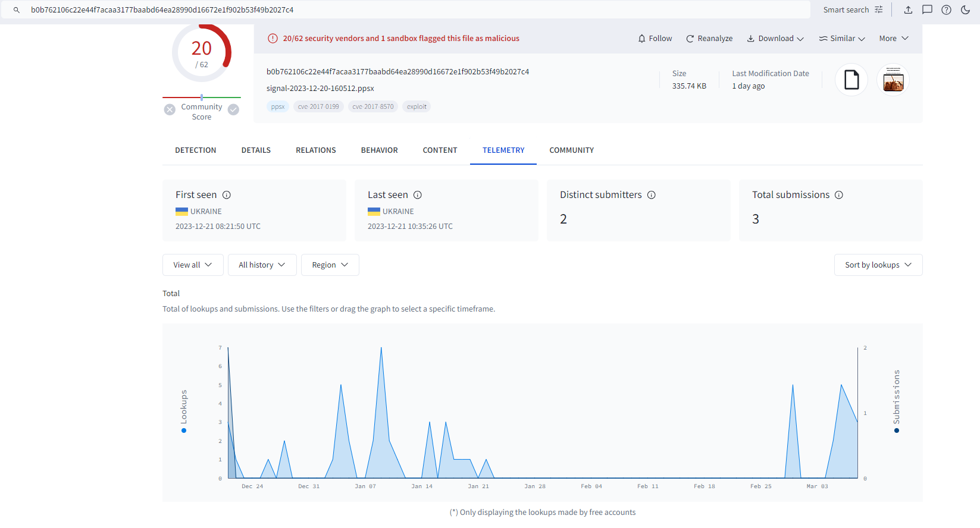
Task: Open the Sort by lookups dropdown
Action: point(878,265)
